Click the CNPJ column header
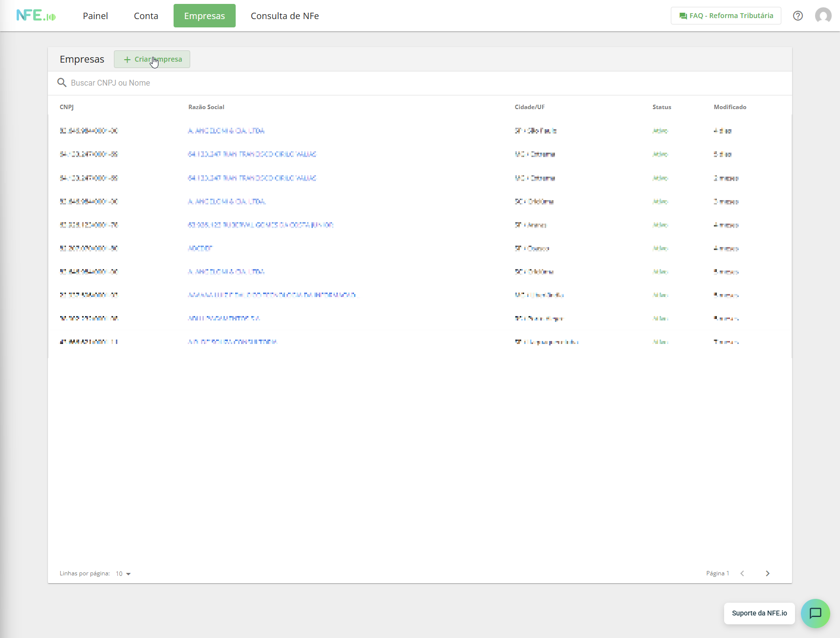Screen dimensions: 840x638 (66, 107)
